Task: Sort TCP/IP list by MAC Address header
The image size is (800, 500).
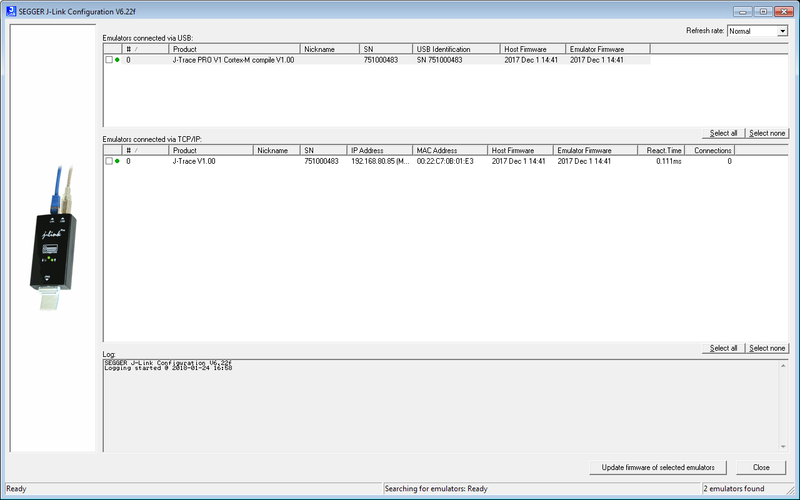Action: (450, 151)
